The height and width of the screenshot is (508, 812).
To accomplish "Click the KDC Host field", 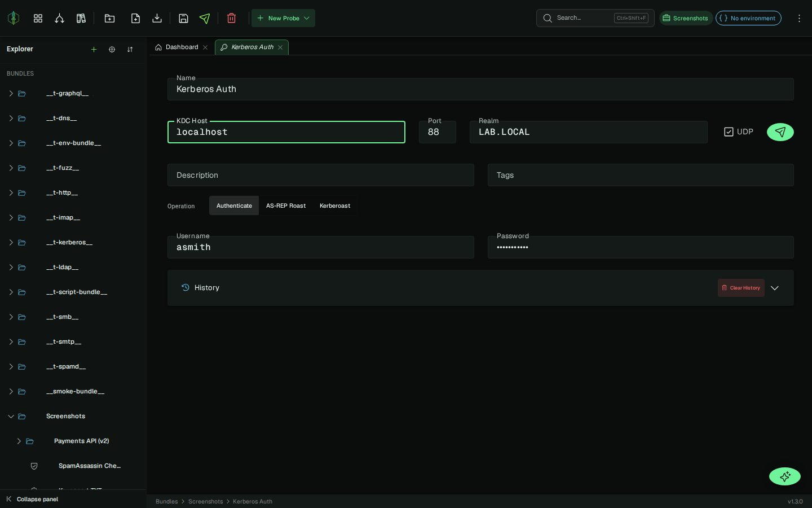I will (286, 132).
